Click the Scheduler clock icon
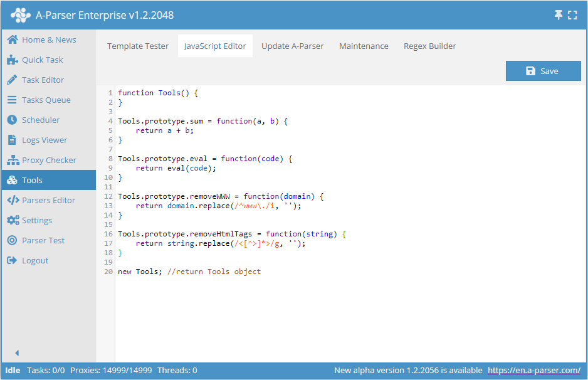 tap(13, 120)
